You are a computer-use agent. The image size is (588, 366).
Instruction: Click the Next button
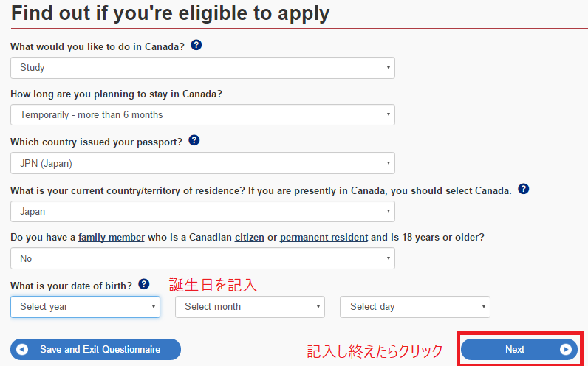click(x=519, y=350)
